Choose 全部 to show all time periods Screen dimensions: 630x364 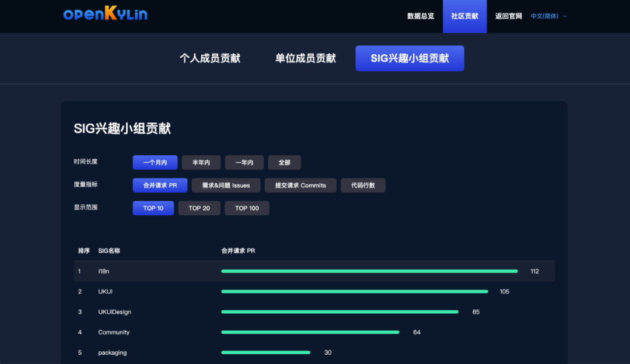point(284,162)
